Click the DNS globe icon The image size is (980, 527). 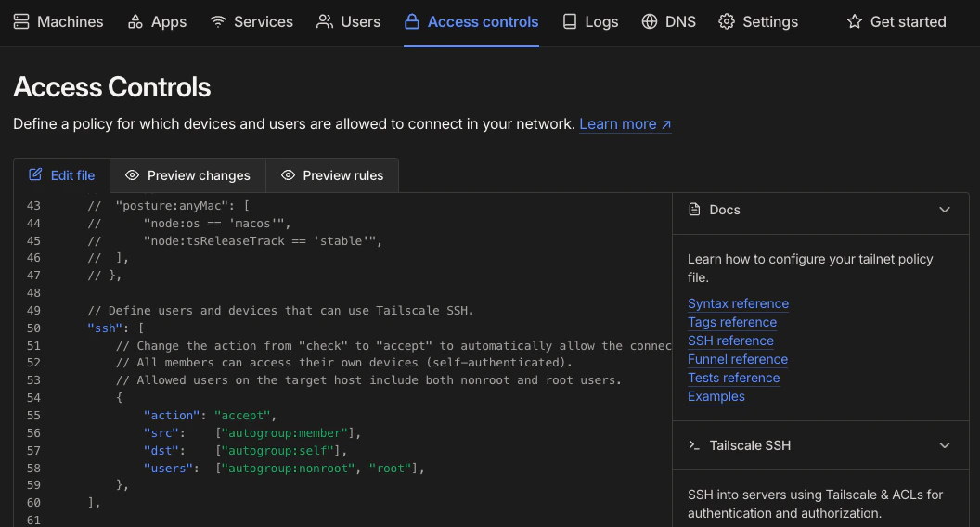(x=650, y=21)
